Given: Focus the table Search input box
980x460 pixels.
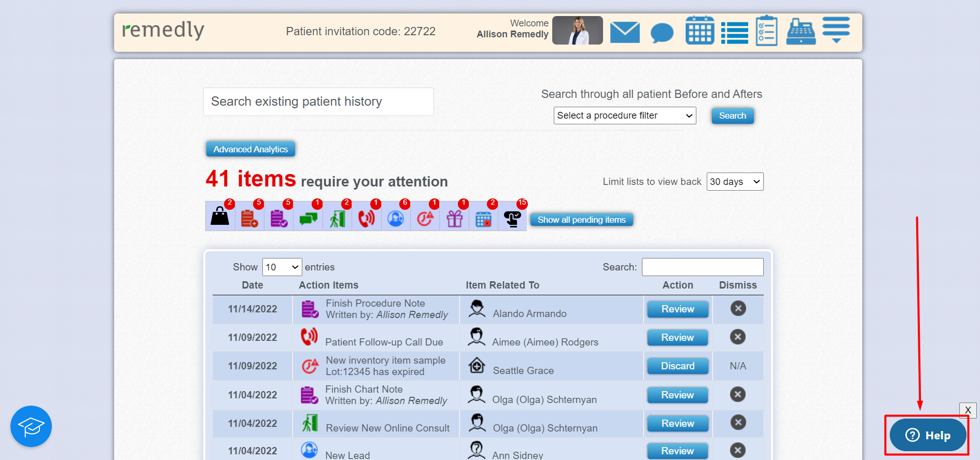Looking at the screenshot, I should click(703, 267).
